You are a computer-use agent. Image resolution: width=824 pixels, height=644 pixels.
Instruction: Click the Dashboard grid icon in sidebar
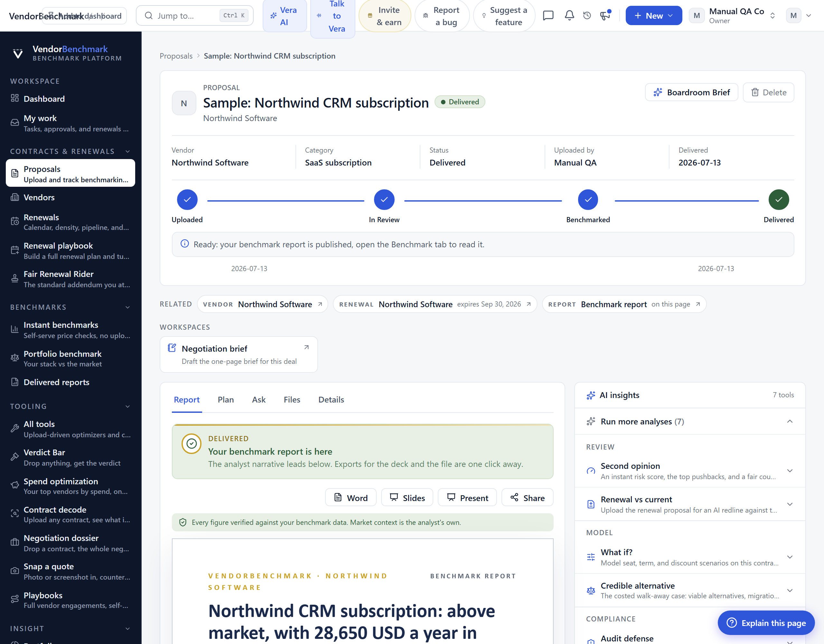[15, 98]
